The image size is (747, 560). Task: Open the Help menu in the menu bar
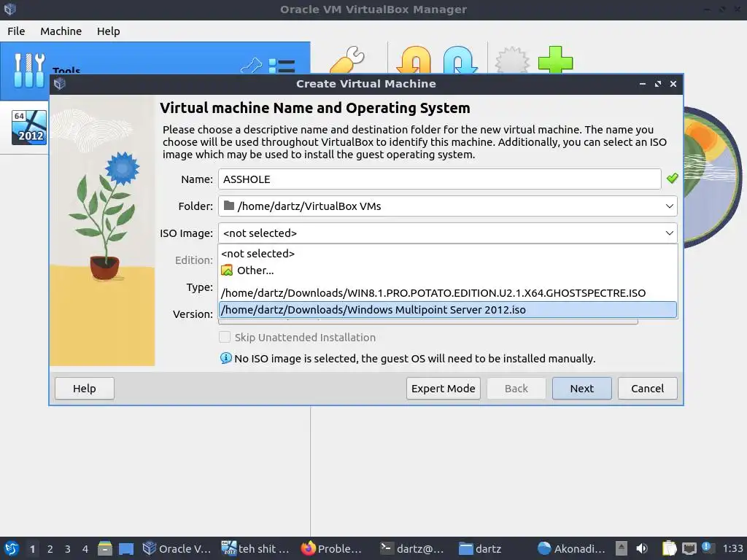pyautogui.click(x=108, y=31)
